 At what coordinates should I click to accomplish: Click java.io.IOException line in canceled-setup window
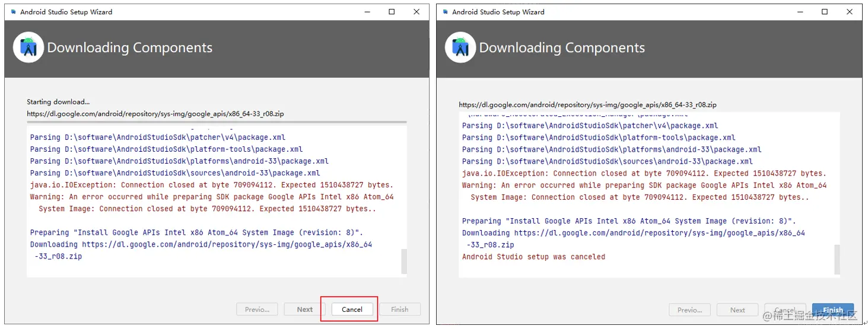tap(644, 173)
